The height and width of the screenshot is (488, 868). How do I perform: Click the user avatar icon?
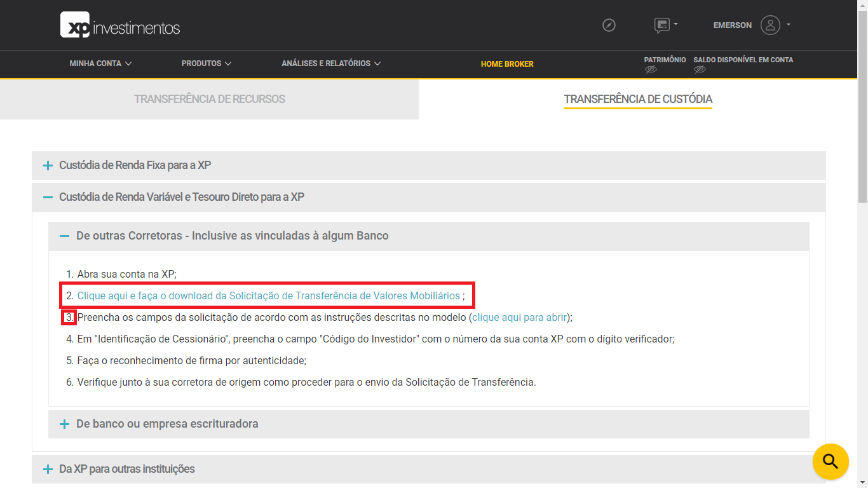point(770,25)
